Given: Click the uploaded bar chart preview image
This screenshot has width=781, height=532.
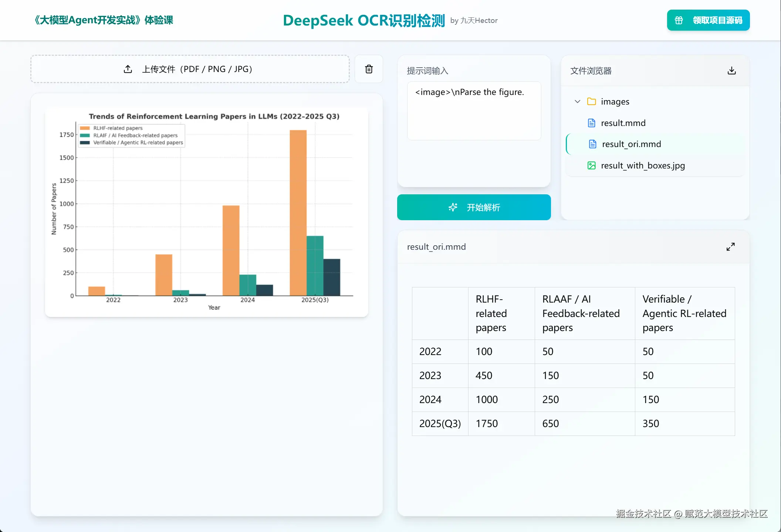Looking at the screenshot, I should [x=206, y=212].
